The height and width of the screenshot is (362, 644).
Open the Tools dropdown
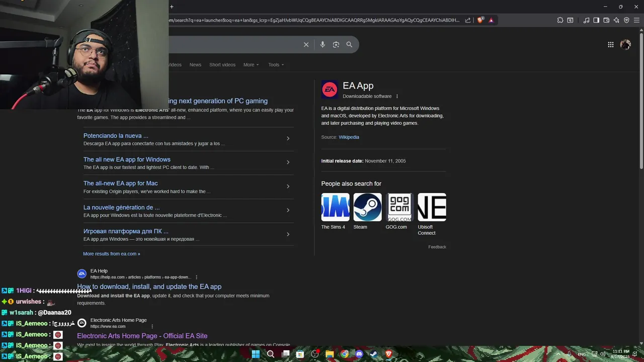pos(276,65)
